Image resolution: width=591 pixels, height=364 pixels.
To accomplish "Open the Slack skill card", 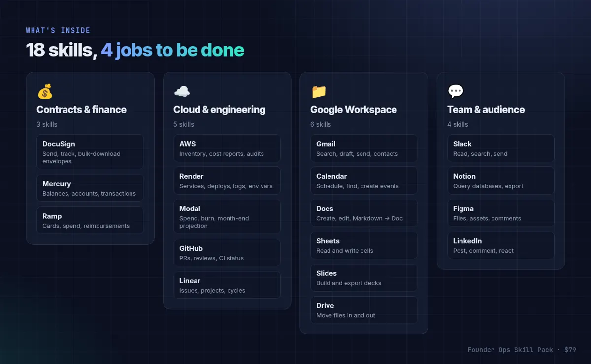I will coord(501,148).
